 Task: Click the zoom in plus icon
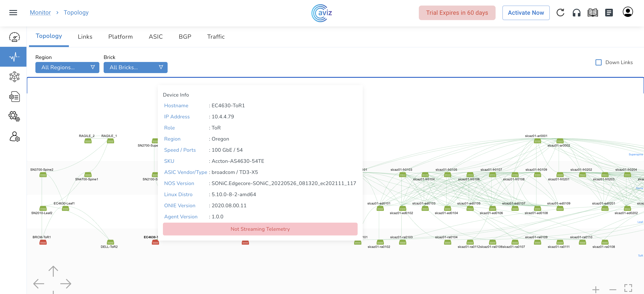596,290
